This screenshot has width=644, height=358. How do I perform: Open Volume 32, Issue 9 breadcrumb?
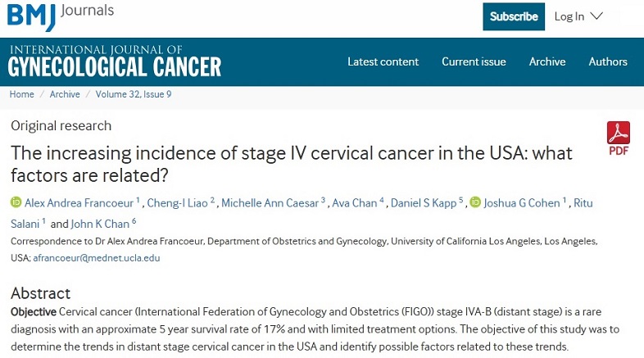(x=134, y=94)
